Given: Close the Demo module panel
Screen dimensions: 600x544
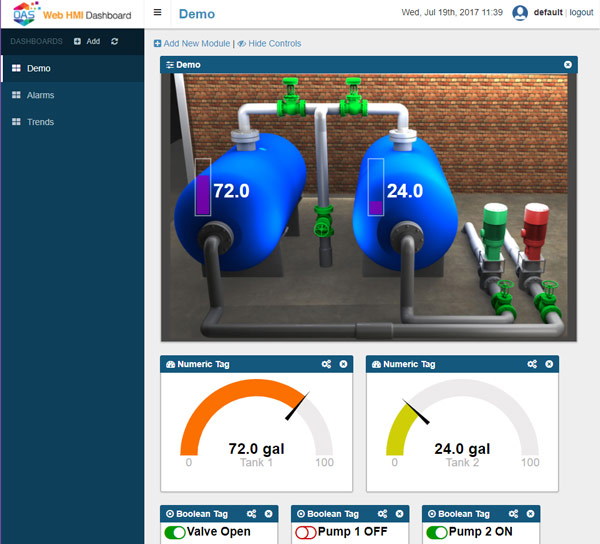Looking at the screenshot, I should (568, 64).
